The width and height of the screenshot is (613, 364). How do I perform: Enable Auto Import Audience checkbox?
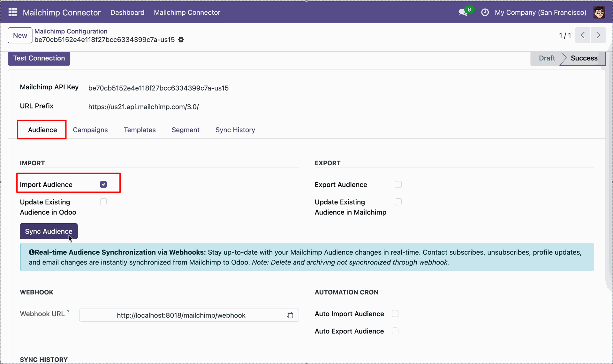(x=395, y=314)
